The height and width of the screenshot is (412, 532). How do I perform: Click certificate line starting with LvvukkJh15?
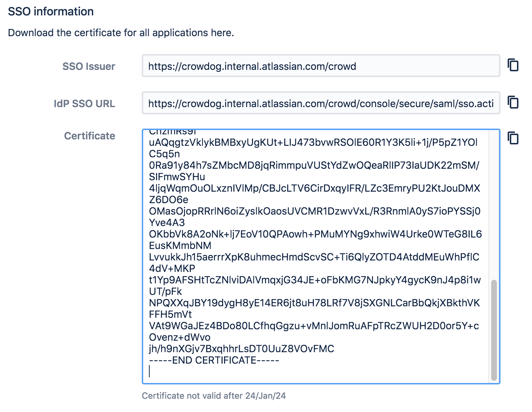click(314, 257)
